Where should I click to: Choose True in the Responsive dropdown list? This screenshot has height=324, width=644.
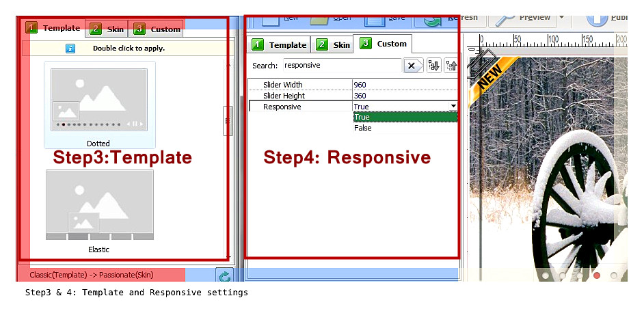coord(405,117)
